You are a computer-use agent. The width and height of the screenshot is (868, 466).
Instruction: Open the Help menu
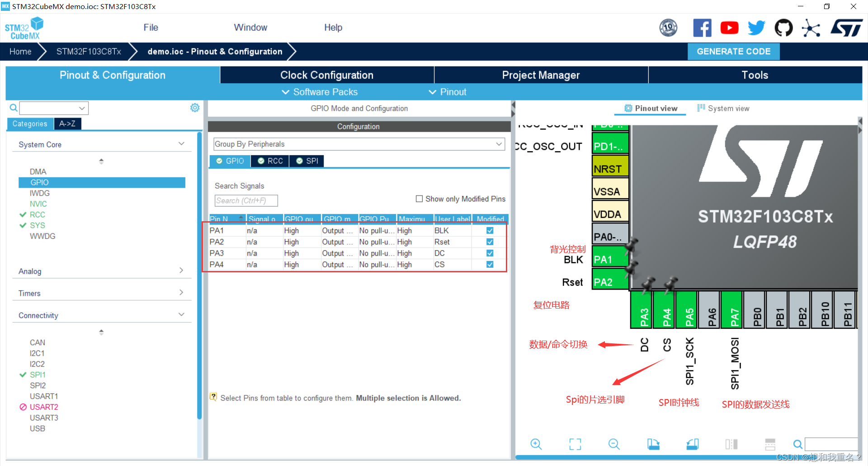(x=333, y=28)
